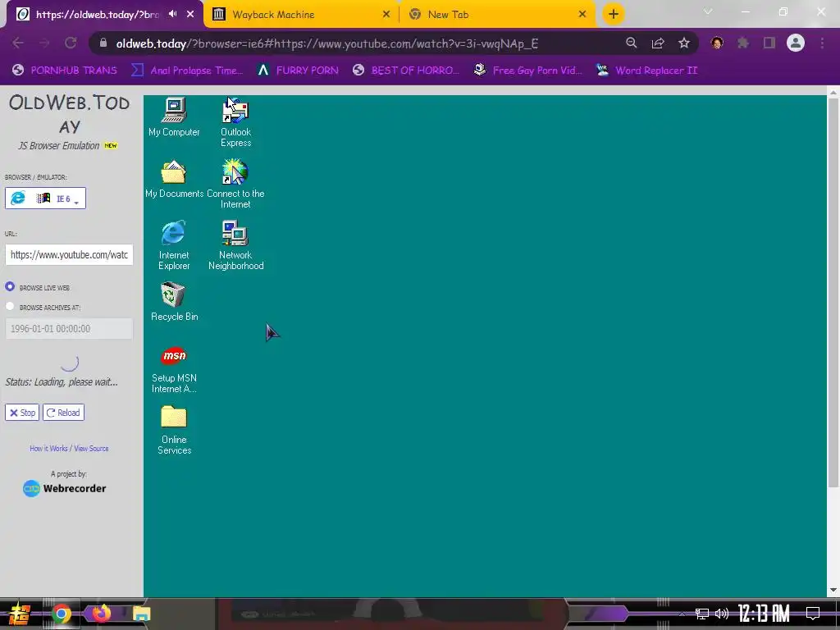Launch Outlook Express from the desktop
840x630 pixels.
point(235,122)
